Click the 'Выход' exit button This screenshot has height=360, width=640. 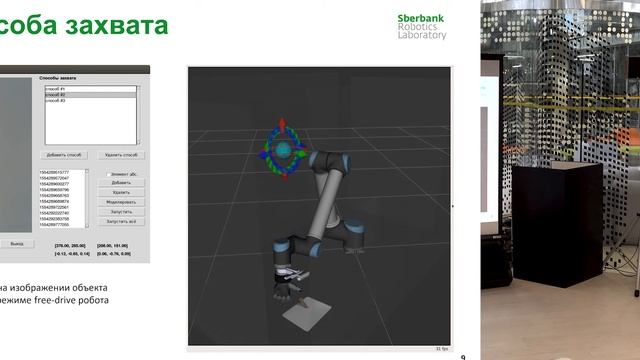17,244
